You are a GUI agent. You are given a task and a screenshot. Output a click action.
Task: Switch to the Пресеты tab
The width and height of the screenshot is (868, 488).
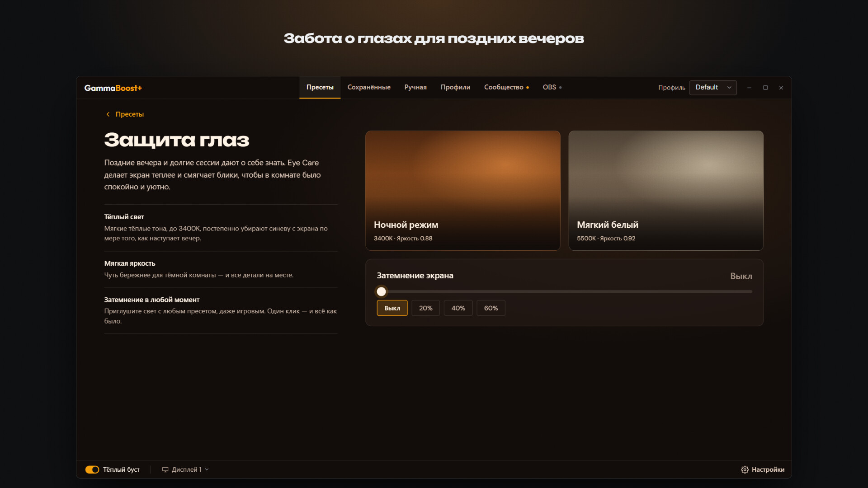click(320, 88)
